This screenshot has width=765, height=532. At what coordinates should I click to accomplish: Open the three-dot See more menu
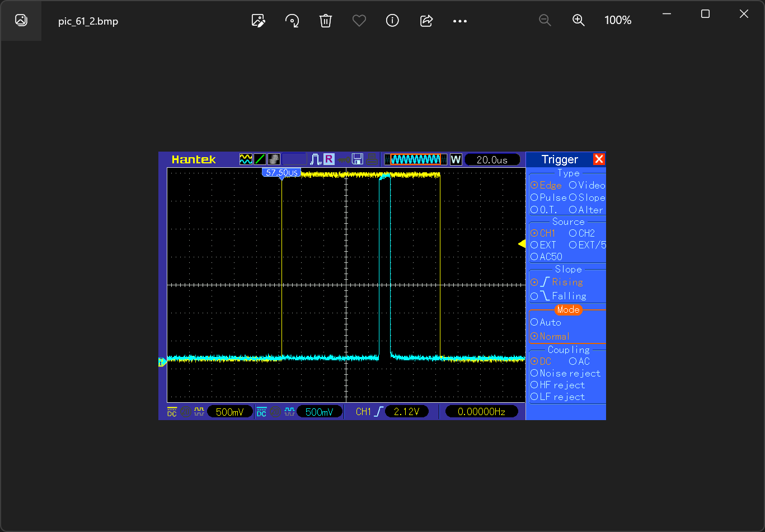tap(460, 21)
